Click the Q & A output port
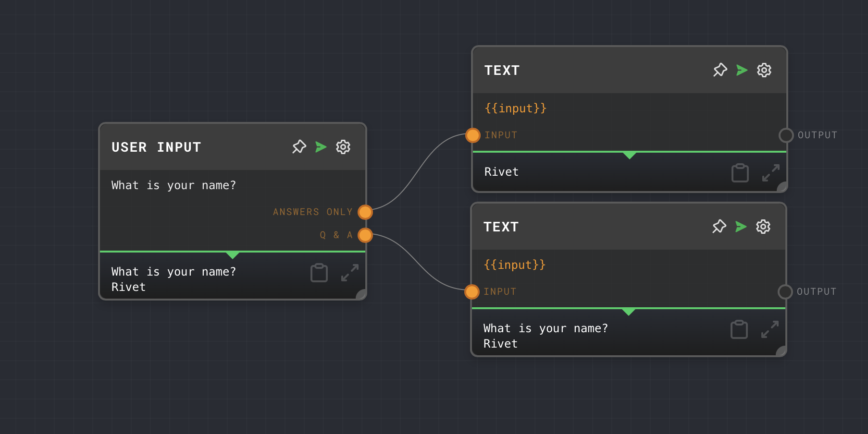This screenshot has height=434, width=868. 365,235
